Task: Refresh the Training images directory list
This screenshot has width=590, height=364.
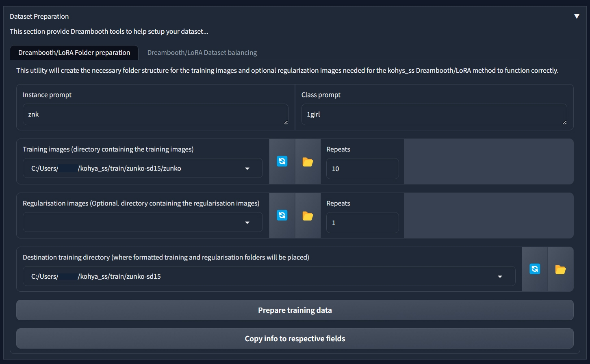Action: tap(282, 161)
